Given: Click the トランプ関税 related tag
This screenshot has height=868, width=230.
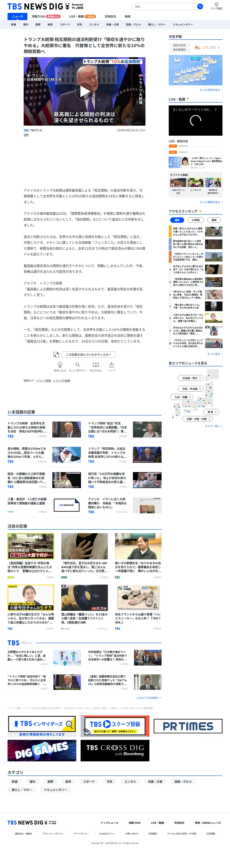Looking at the screenshot, I should tap(44, 381).
